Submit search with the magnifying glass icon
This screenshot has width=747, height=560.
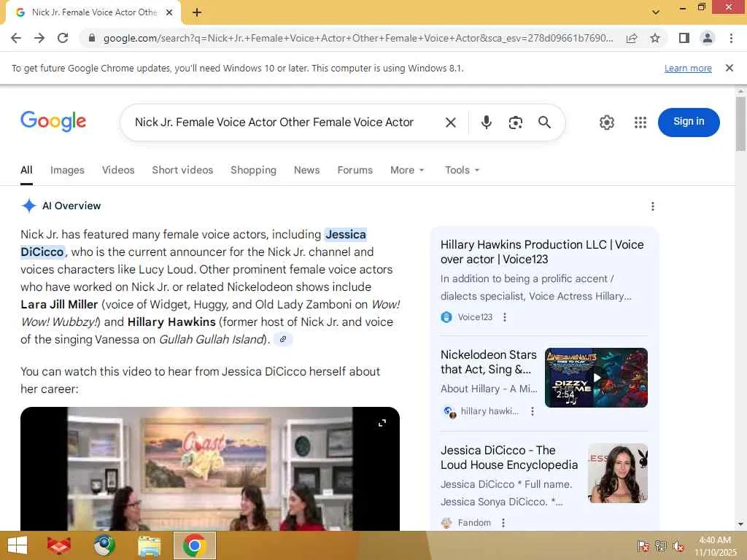tap(544, 122)
